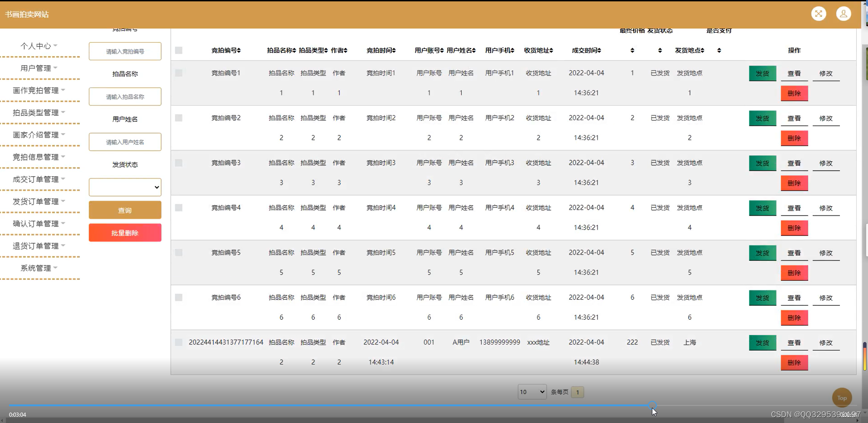This screenshot has height=423, width=868.
Task: Expand the 个人中心 sidebar menu
Action: (x=39, y=46)
